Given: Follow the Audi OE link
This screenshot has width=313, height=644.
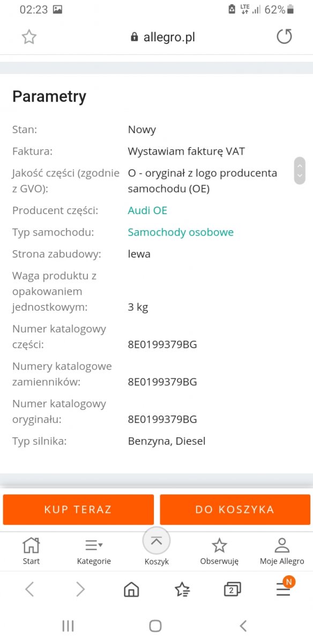Looking at the screenshot, I should tap(147, 210).
